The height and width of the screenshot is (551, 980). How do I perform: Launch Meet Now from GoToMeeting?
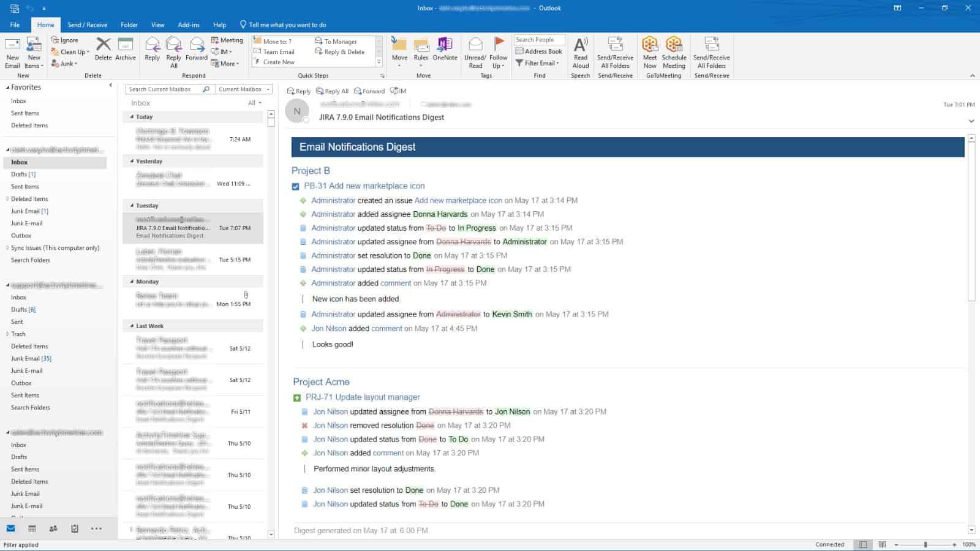pyautogui.click(x=650, y=52)
